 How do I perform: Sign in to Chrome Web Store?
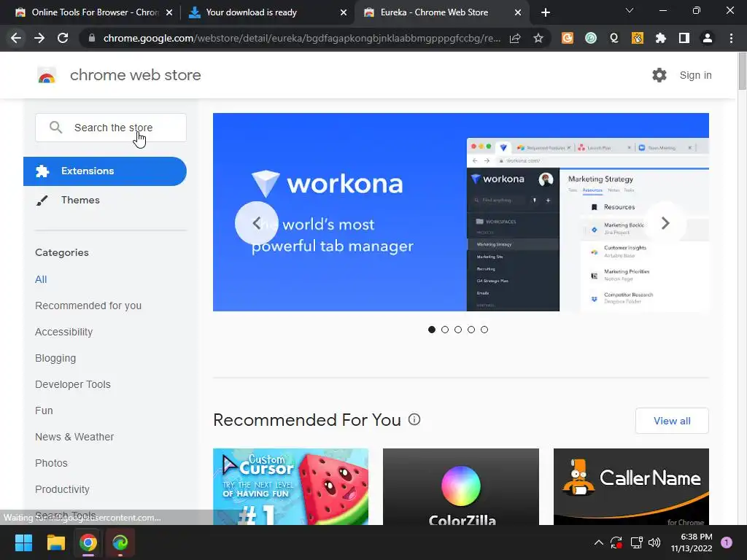(695, 75)
